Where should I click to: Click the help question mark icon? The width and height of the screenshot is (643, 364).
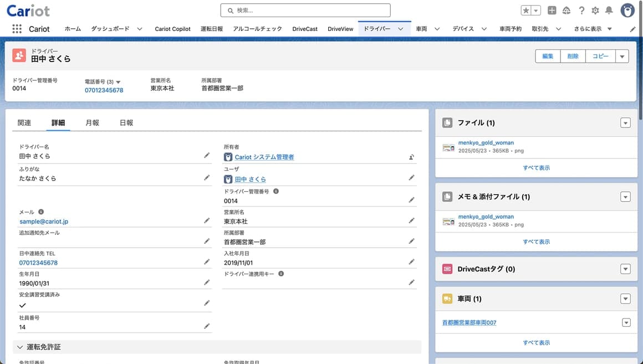click(x=581, y=10)
